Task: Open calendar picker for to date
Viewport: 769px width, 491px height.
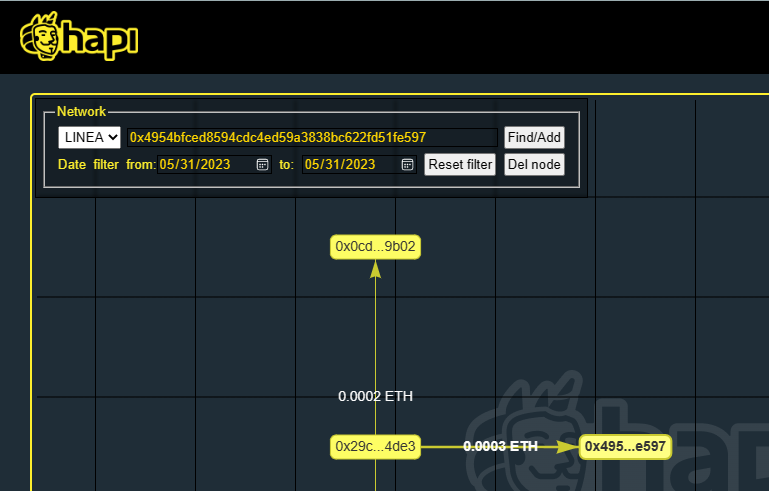Action: pos(408,164)
